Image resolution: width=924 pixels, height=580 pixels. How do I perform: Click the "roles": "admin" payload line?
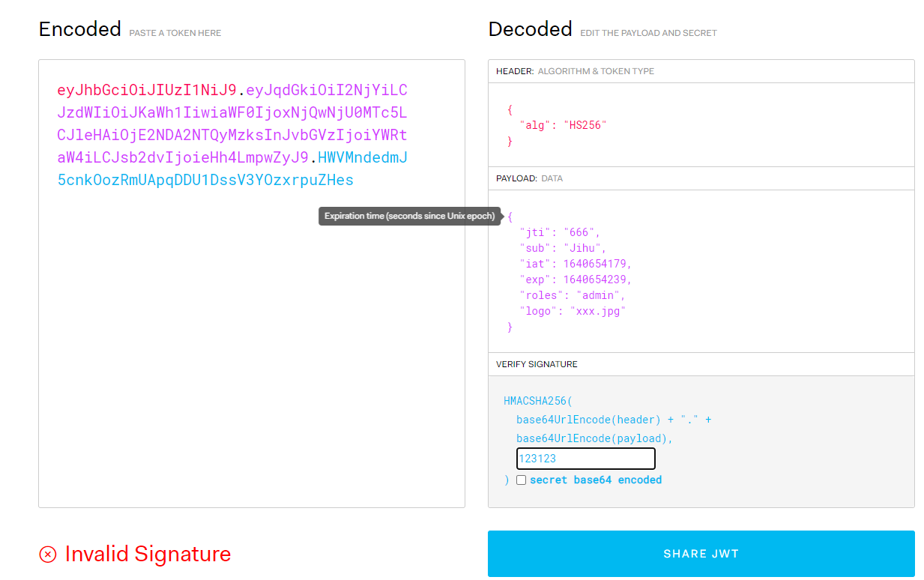(x=573, y=295)
